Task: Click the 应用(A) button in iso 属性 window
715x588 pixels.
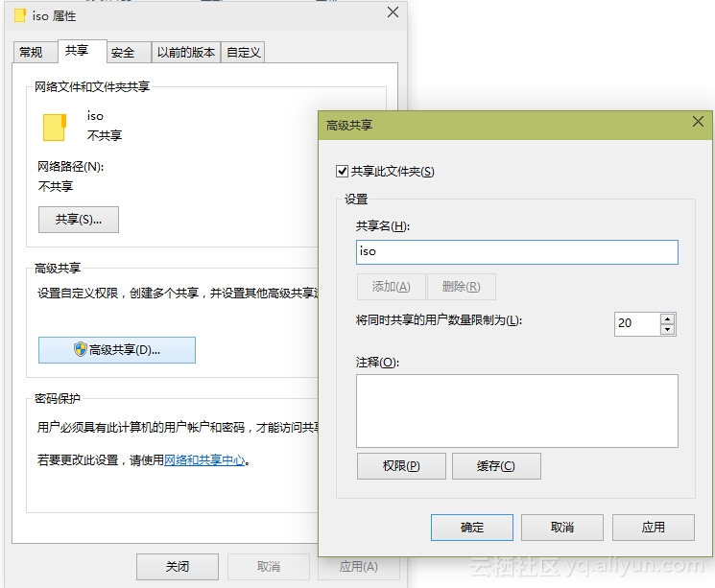Action: (359, 567)
